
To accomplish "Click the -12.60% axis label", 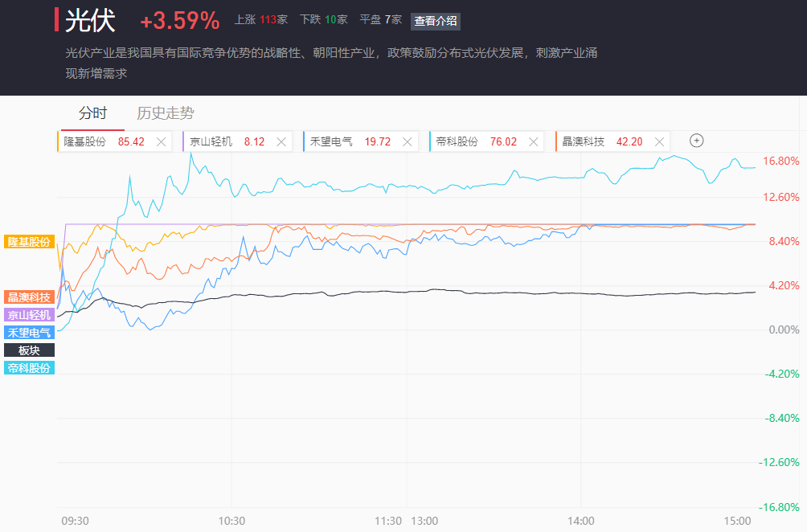I will point(779,463).
